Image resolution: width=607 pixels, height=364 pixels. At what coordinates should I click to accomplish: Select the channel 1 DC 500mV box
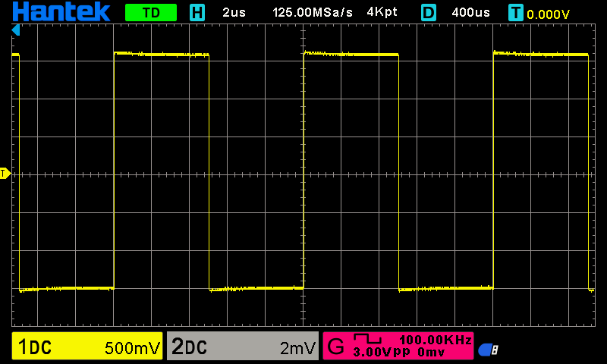[87, 346]
